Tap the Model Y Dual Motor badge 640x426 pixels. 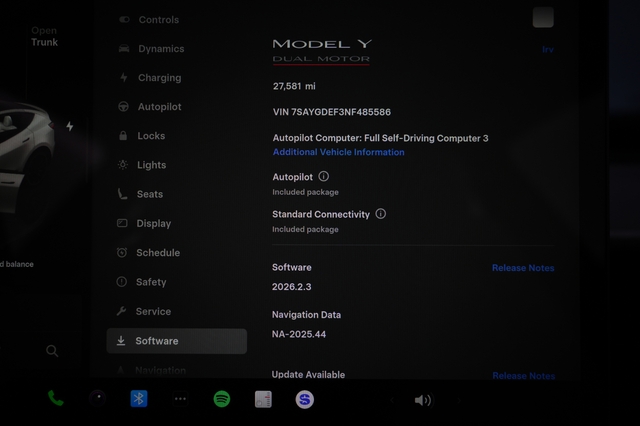[322, 51]
